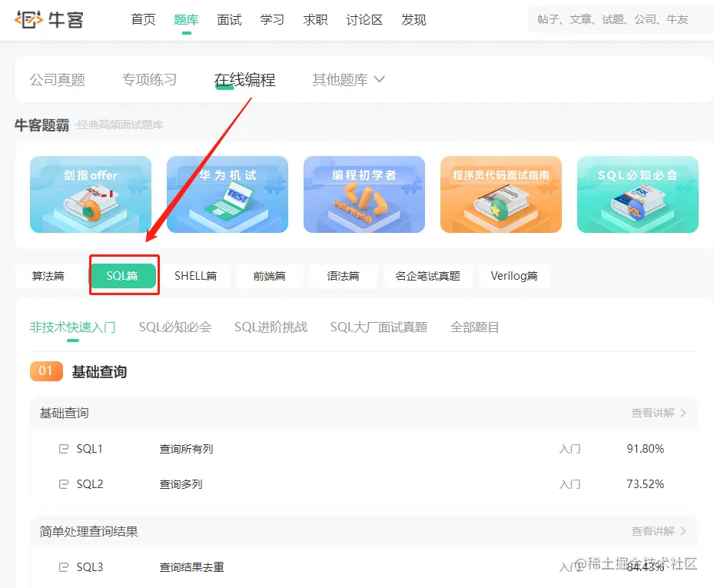Open the SQL必知必会 card
The width and height of the screenshot is (714, 588).
(x=637, y=194)
